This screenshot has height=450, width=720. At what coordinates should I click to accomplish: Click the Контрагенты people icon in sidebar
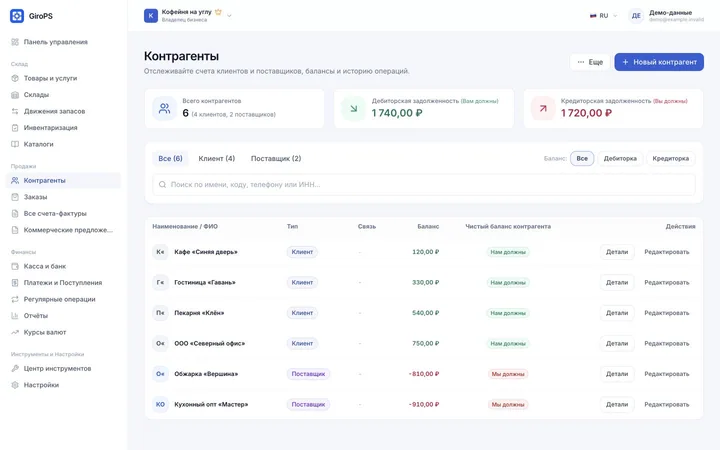15,180
